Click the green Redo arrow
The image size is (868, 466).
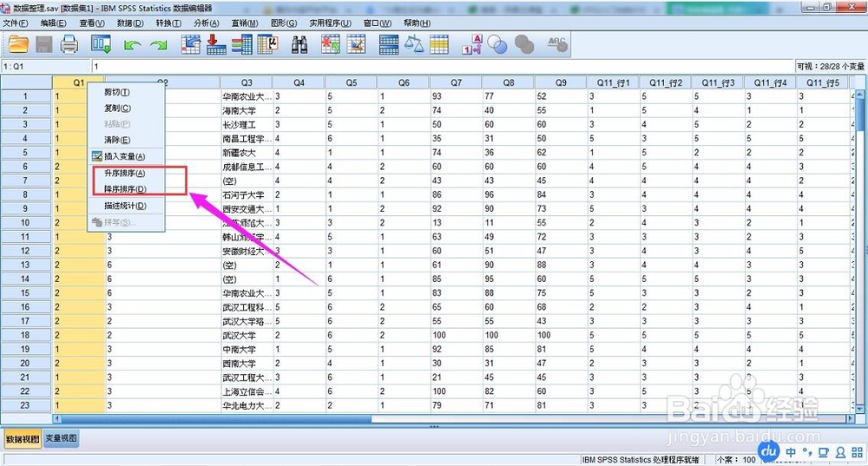159,45
